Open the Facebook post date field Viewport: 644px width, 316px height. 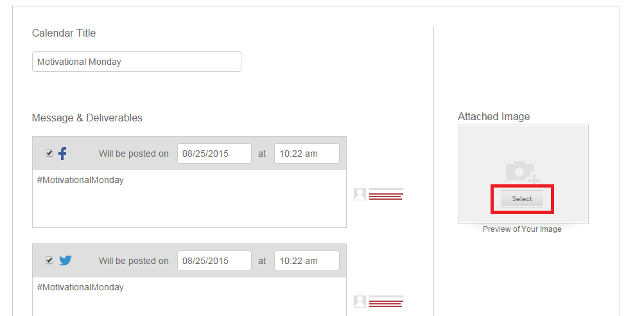point(214,154)
